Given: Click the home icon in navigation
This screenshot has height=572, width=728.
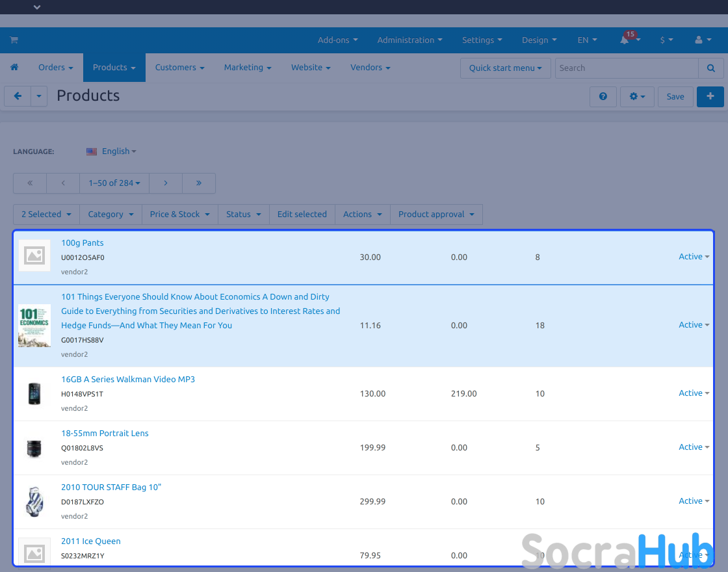Looking at the screenshot, I should 14,68.
